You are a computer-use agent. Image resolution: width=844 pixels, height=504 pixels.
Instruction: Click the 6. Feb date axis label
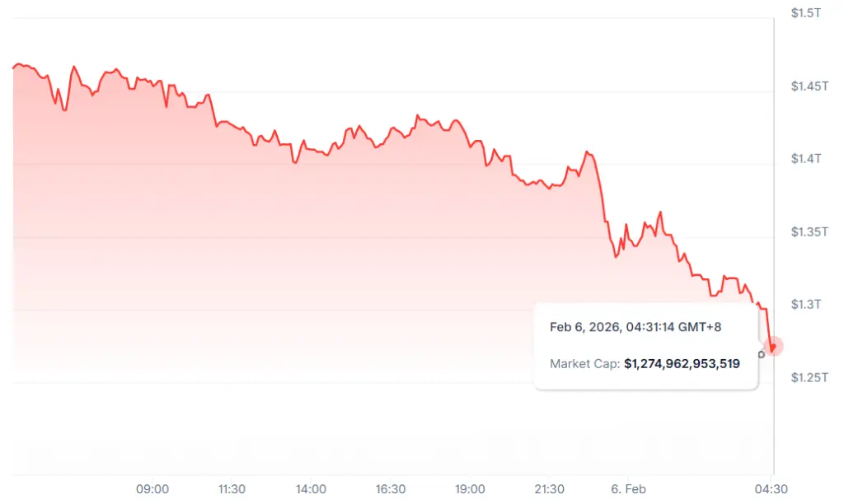point(628,488)
